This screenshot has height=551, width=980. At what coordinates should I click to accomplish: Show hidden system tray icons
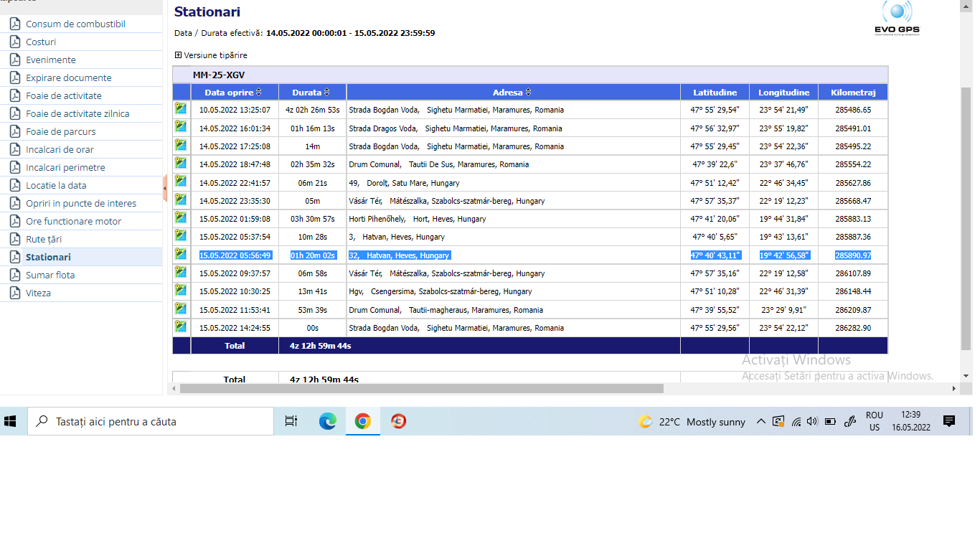point(761,422)
